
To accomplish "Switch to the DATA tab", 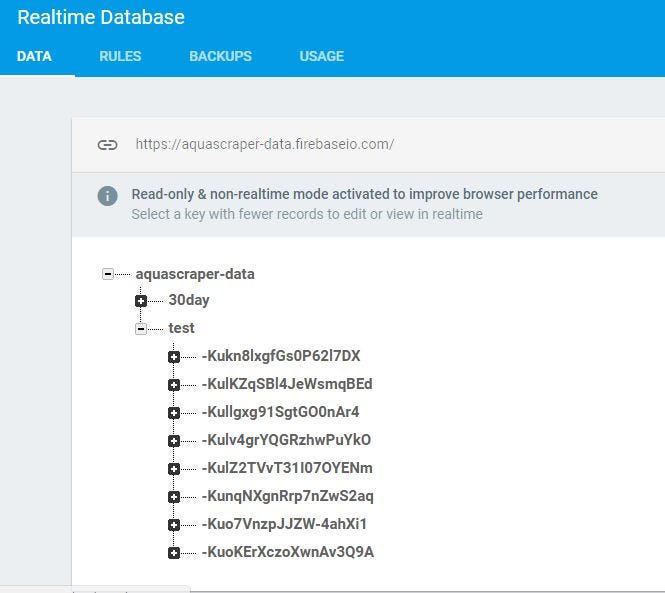I will (34, 56).
